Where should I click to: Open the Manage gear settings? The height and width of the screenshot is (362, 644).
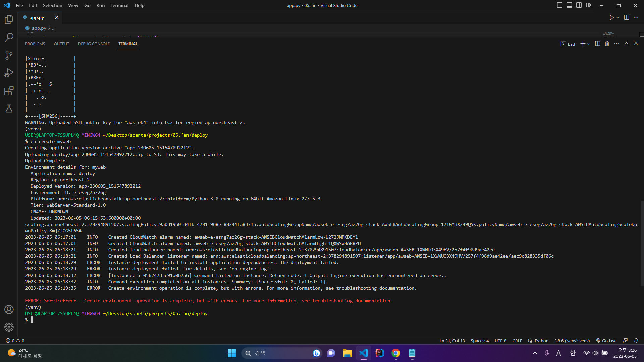click(x=9, y=327)
